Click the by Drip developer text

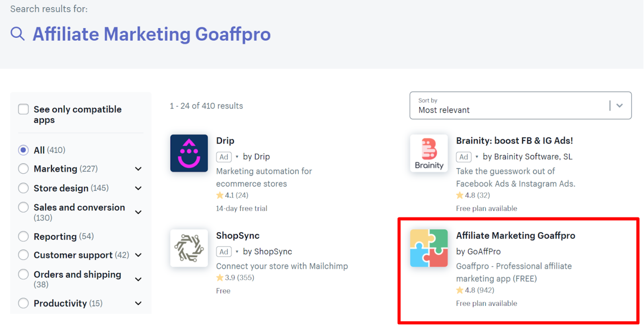tap(256, 157)
